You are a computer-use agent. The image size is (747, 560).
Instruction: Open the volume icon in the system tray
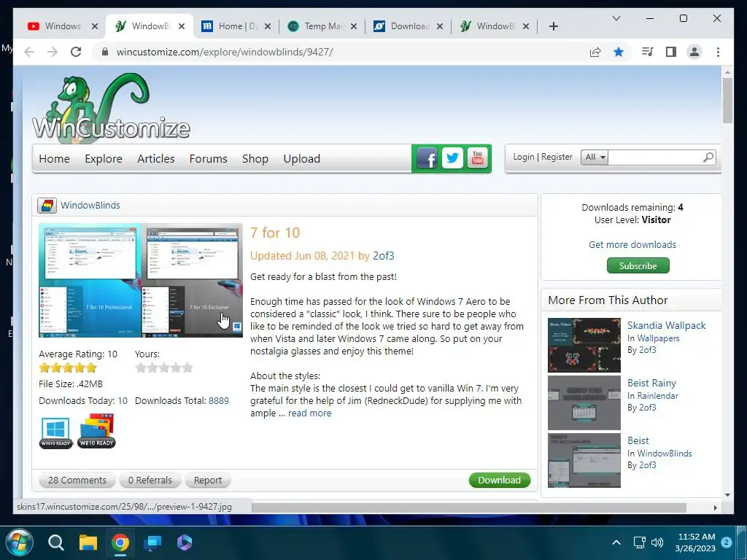point(657,542)
